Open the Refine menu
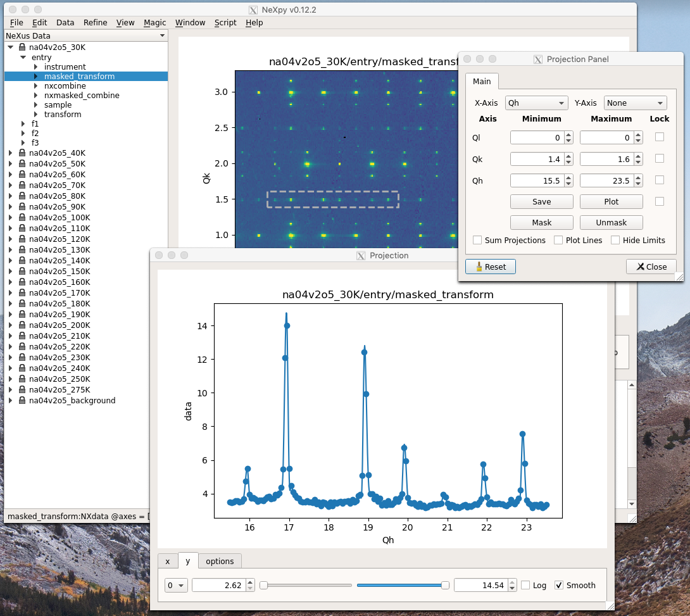The image size is (690, 616). coord(95,23)
